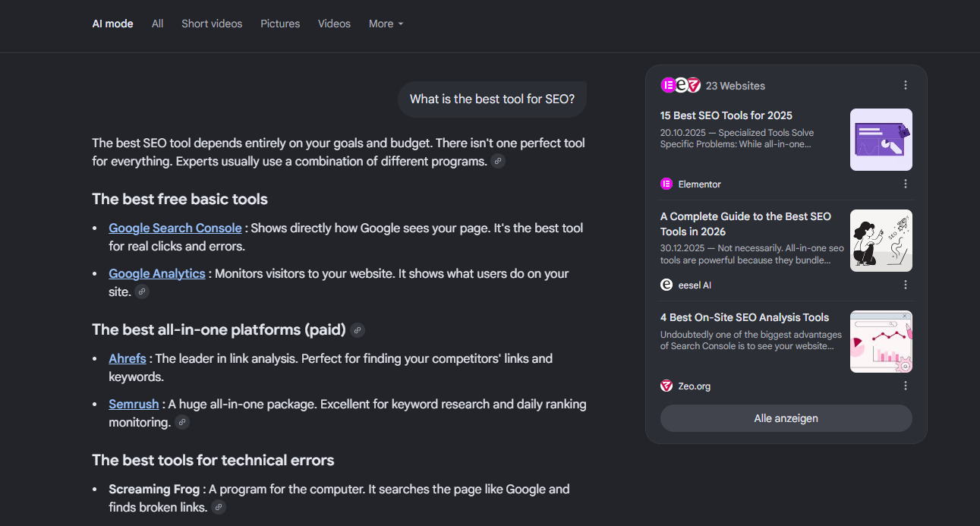This screenshot has width=980, height=526.
Task: Open the Google Search Console link
Action: tap(175, 228)
